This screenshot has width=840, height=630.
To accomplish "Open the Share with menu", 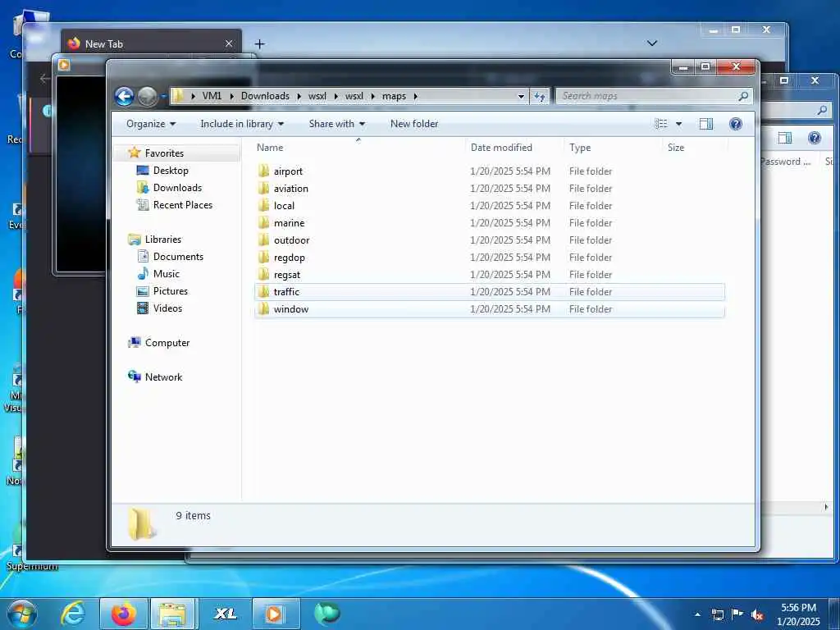I will click(336, 124).
